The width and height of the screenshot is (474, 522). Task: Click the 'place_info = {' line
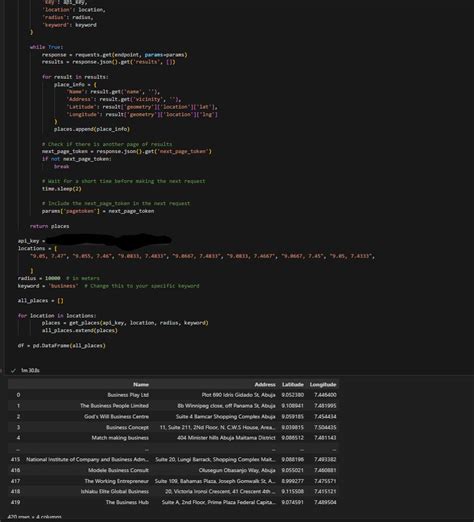(x=75, y=84)
